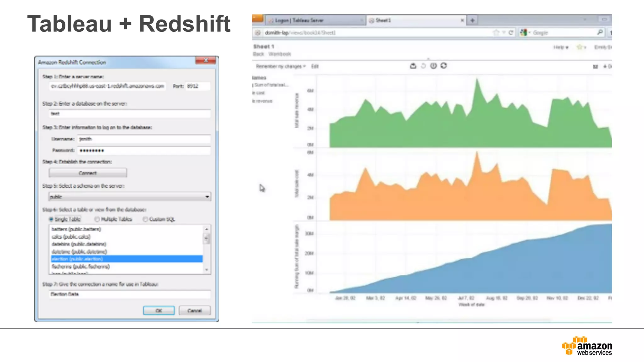
Task: Select the Single Table radio button
Action: [x=51, y=219]
